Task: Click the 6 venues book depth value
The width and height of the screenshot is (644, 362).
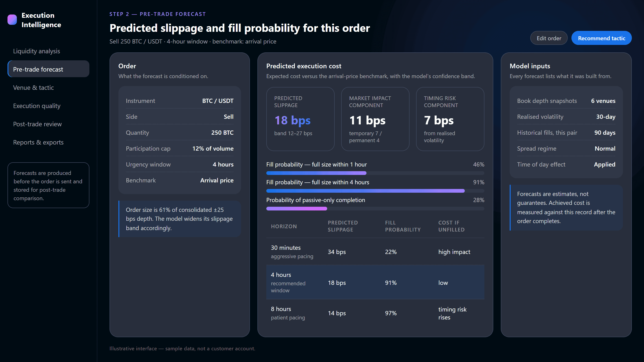Action: tap(603, 101)
